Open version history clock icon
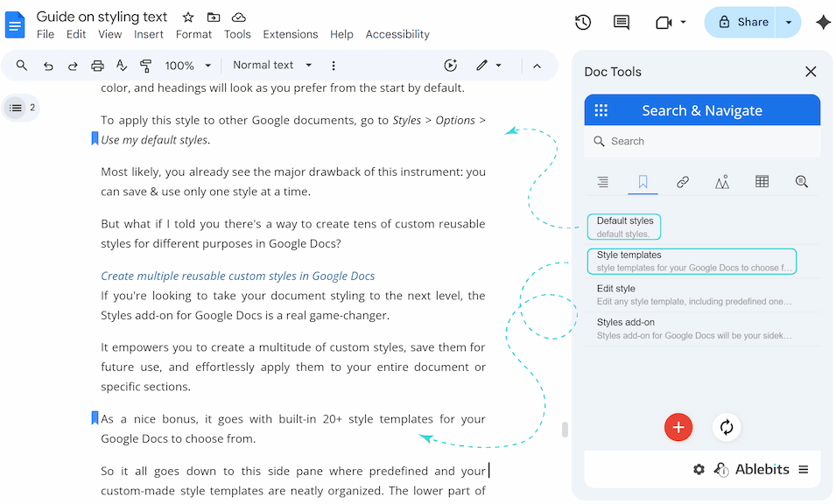This screenshot has width=836, height=504. tap(583, 23)
